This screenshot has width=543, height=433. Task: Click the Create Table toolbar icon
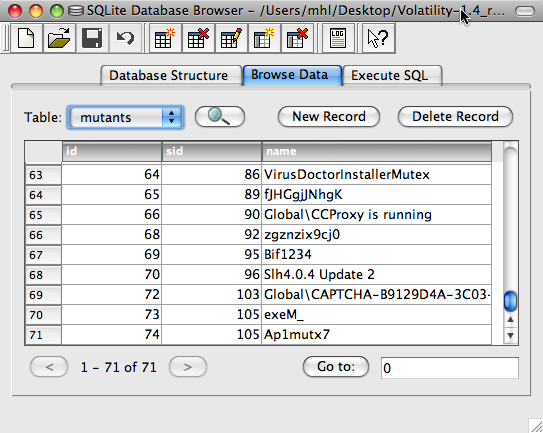pos(165,38)
